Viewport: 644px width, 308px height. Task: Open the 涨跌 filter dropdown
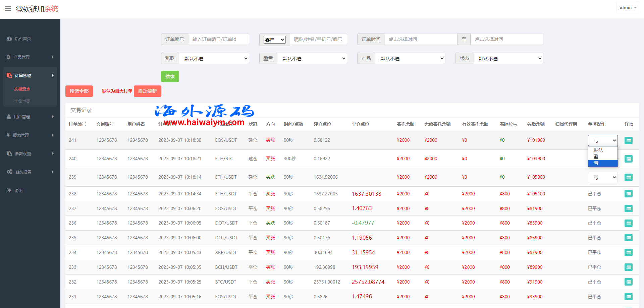point(214,58)
